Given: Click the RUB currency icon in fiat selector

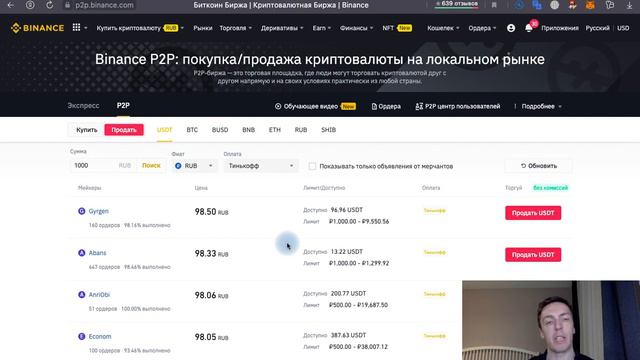Looking at the screenshot, I should click(x=178, y=166).
